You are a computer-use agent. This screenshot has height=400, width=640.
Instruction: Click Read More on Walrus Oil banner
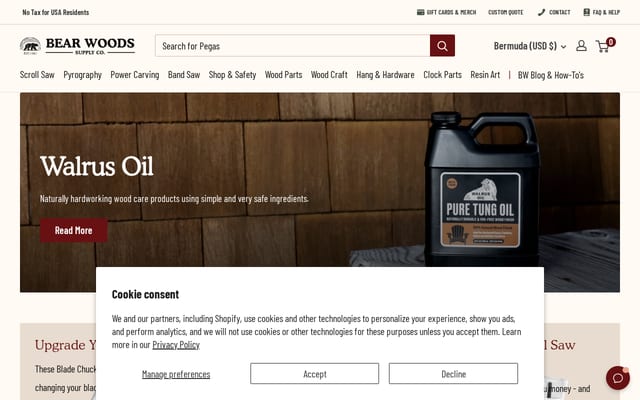(x=73, y=230)
